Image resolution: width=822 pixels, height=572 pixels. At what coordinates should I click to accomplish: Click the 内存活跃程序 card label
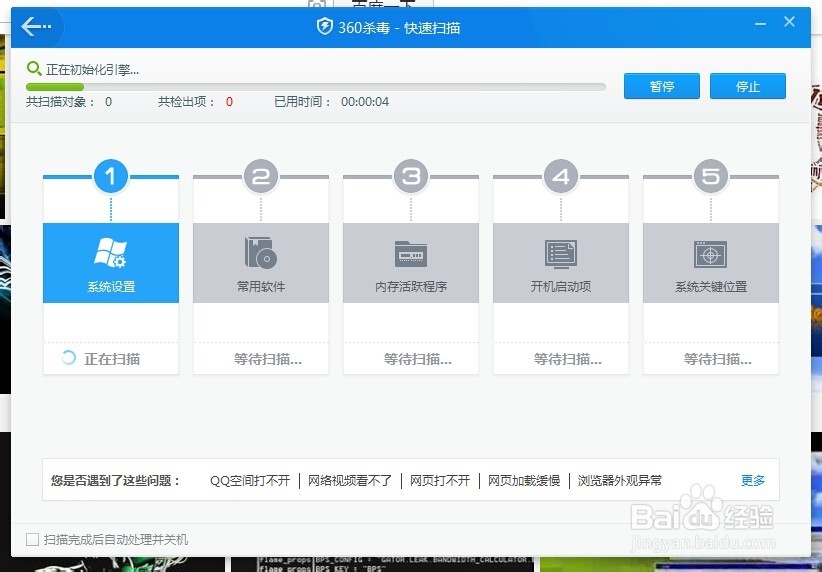[x=411, y=286]
